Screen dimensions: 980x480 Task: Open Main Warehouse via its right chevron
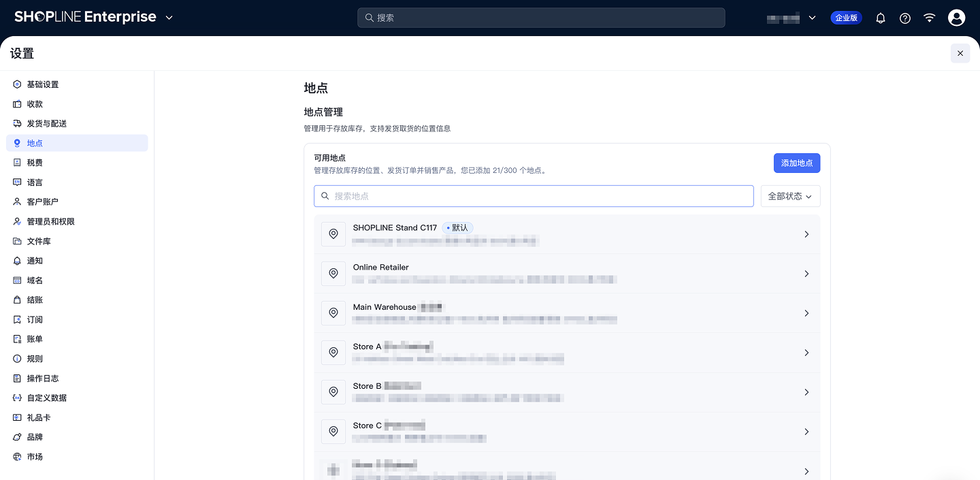coord(806,313)
